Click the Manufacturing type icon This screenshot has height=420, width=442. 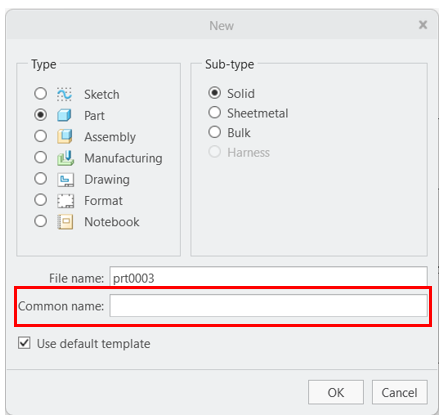[x=65, y=158]
